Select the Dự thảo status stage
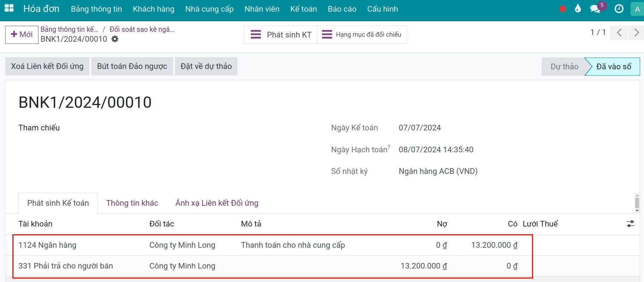The height and width of the screenshot is (282, 644). 564,66
